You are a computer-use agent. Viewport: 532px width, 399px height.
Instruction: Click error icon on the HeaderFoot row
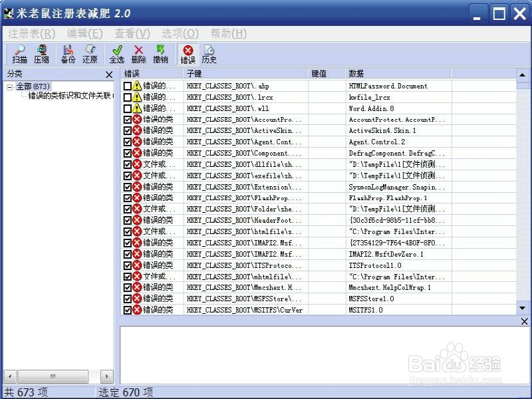tap(137, 220)
